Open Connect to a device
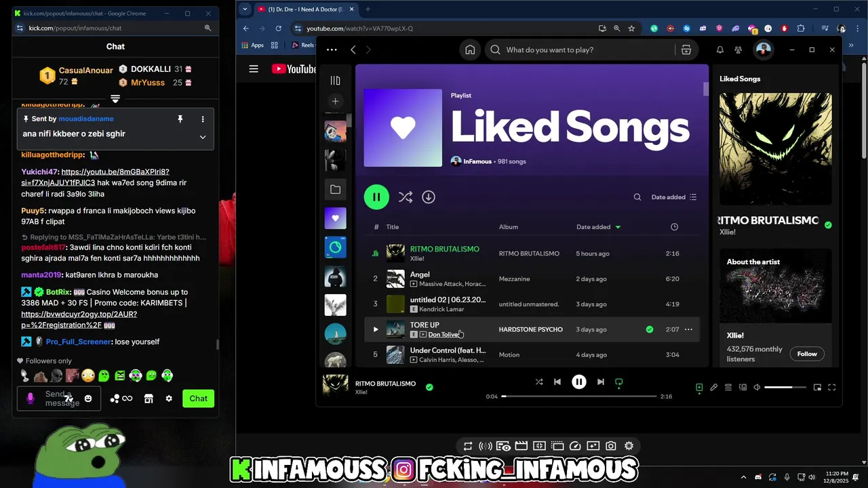The height and width of the screenshot is (488, 868). coord(743,388)
